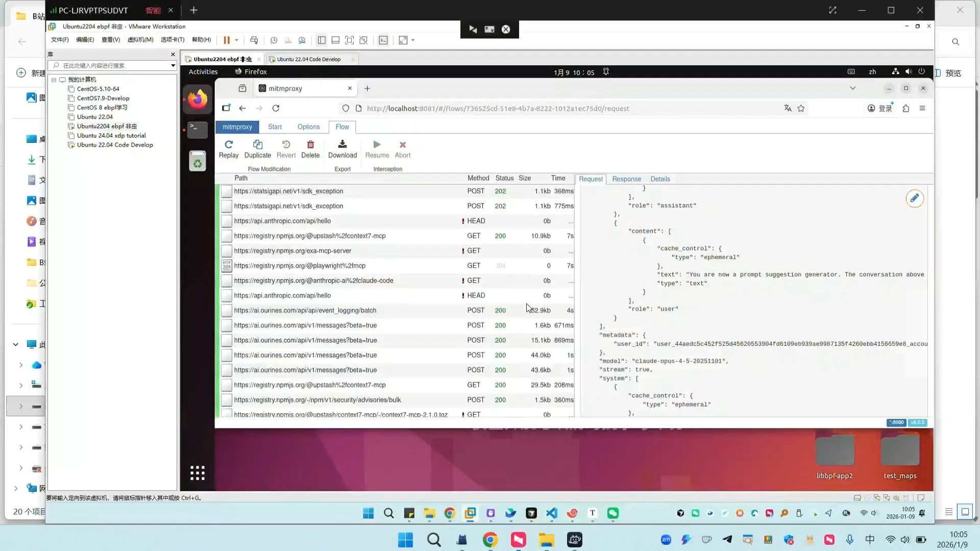
Task: Open the mitmproxy Options tab
Action: 308,127
